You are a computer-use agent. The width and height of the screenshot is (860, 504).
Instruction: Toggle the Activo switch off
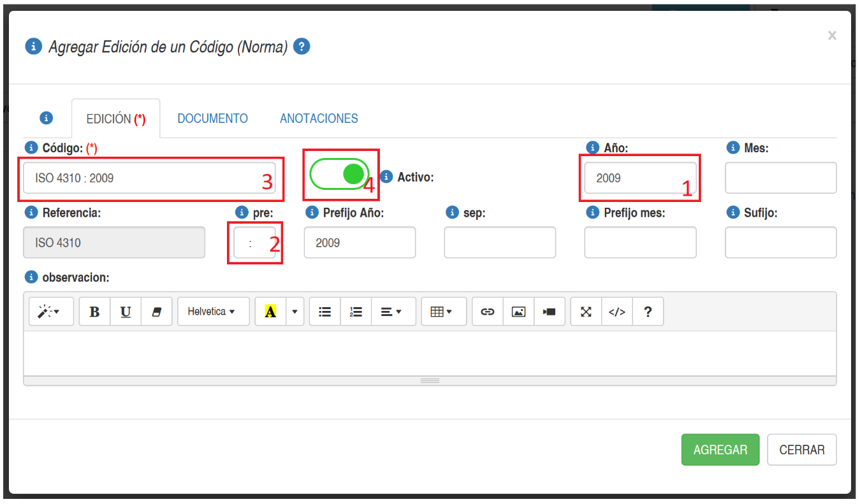340,174
